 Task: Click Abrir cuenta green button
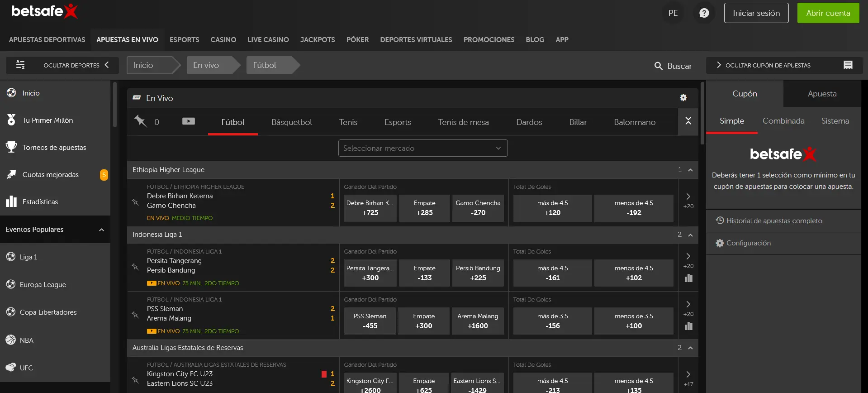pos(828,13)
